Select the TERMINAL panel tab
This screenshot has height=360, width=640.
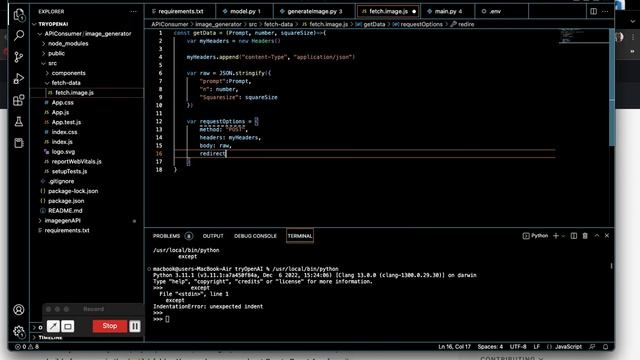tap(300, 236)
